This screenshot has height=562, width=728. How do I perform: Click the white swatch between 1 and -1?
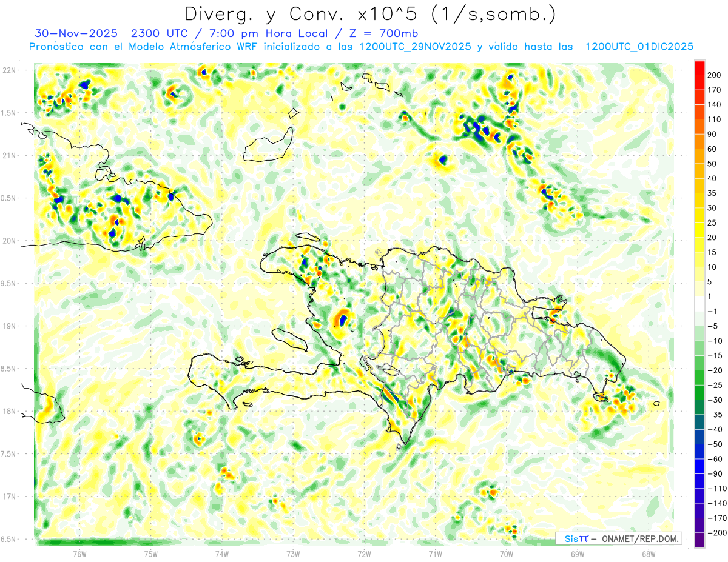point(699,304)
